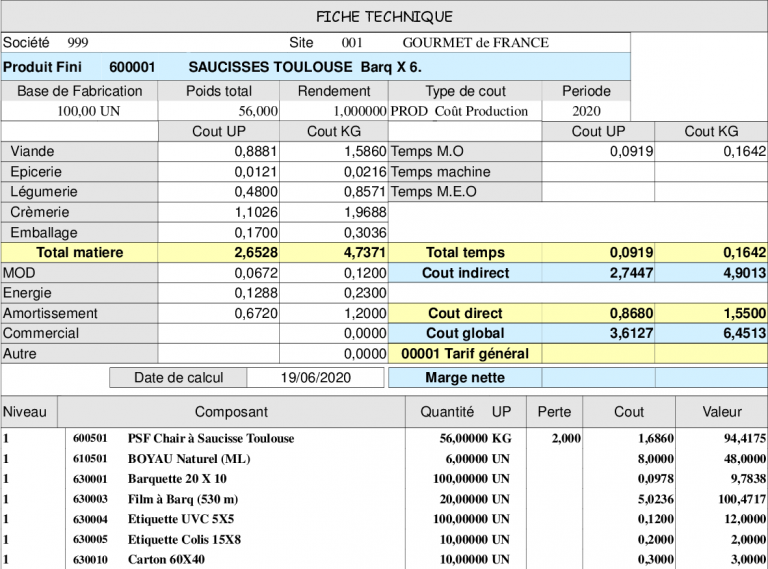The image size is (768, 569).
Task: Select the BOYAU Naturel (ML) component row
Action: coord(188,458)
